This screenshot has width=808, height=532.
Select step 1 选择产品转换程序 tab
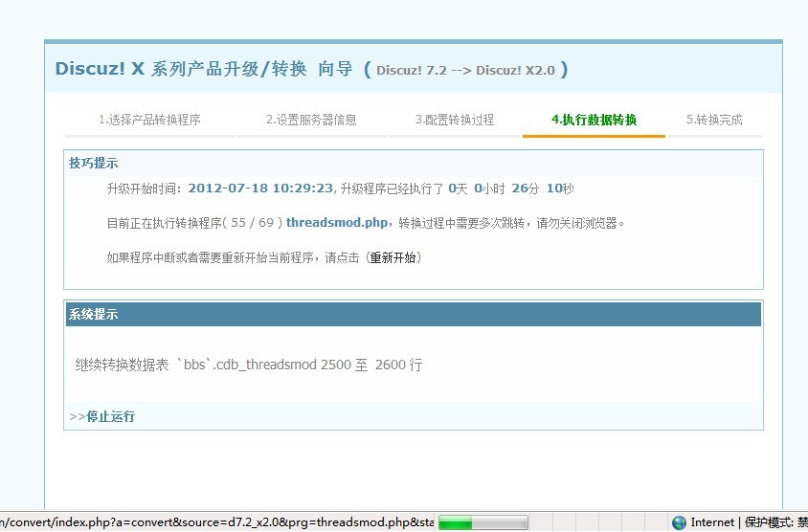pyautogui.click(x=149, y=120)
